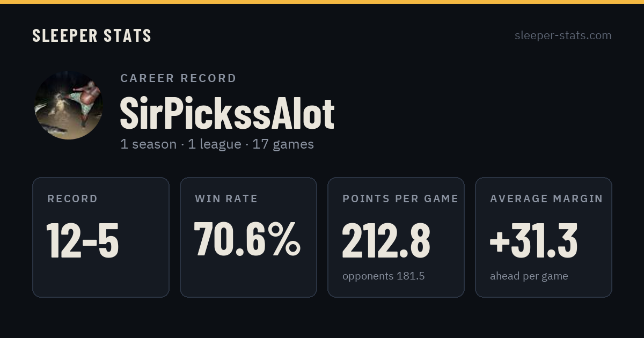
Task: Click the opponents 181.5 subtext
Action: click(x=383, y=276)
